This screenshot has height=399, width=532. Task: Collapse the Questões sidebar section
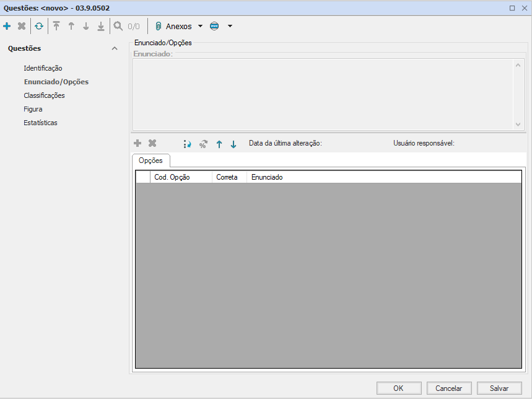pos(114,48)
